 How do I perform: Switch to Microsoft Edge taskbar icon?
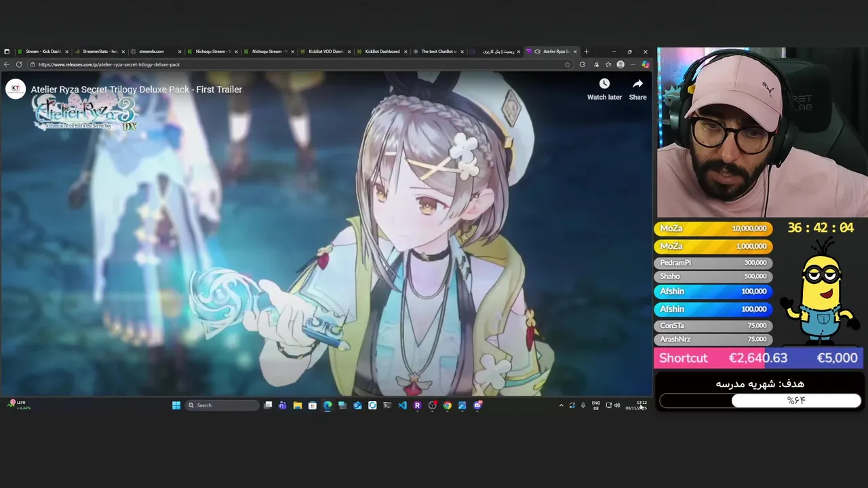click(x=328, y=405)
